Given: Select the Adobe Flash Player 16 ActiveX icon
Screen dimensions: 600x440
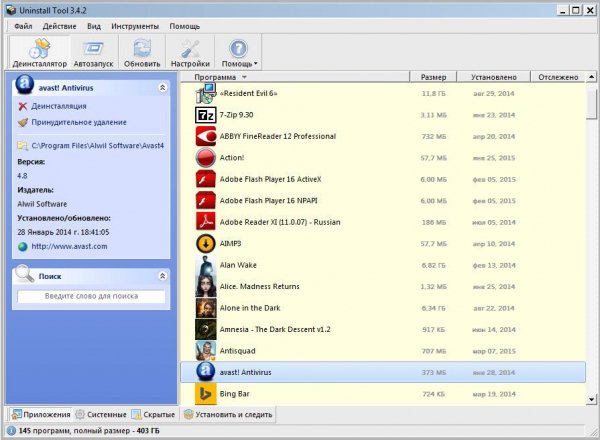Looking at the screenshot, I should (205, 179).
